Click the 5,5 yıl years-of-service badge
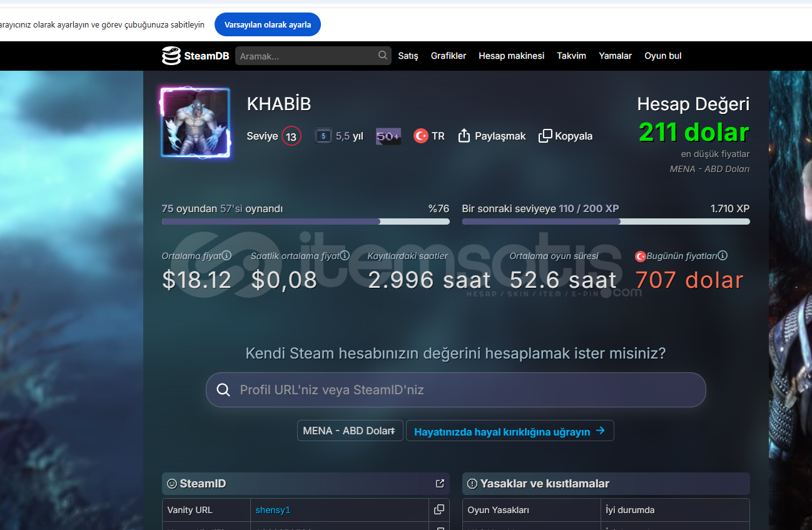The image size is (812, 530). 338,136
